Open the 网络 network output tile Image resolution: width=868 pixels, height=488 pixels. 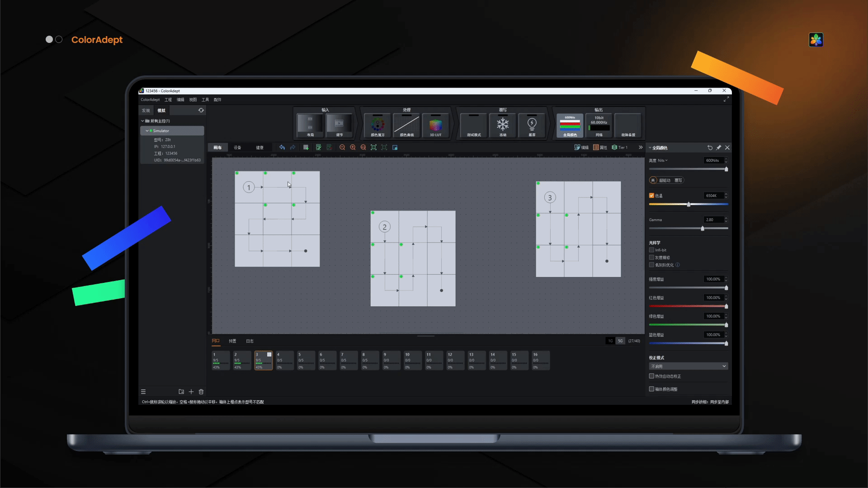599,125
